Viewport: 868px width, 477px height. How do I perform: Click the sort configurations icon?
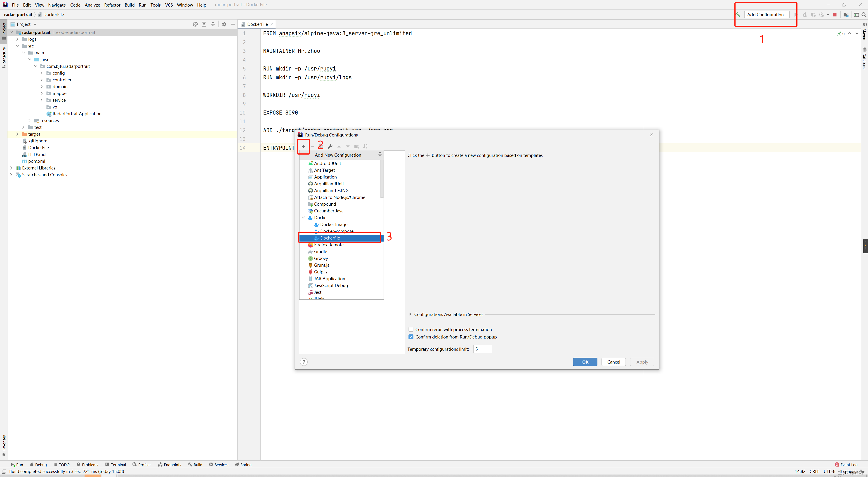365,146
